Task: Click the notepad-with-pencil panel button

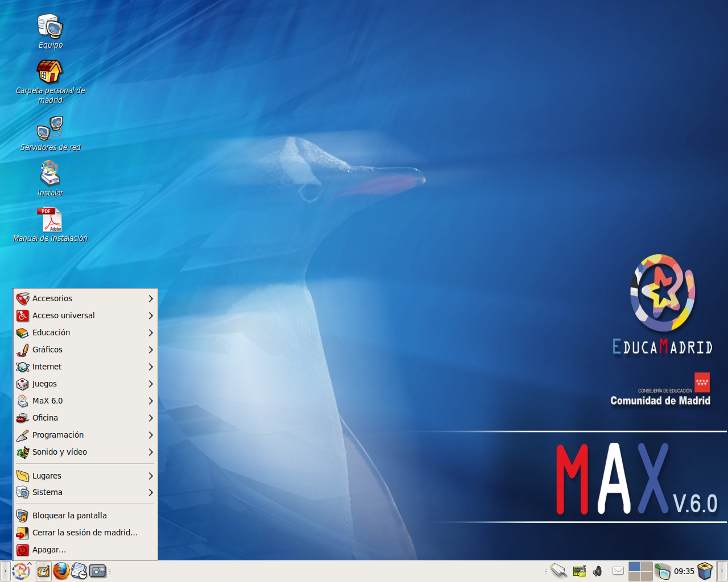Action: pos(43,571)
